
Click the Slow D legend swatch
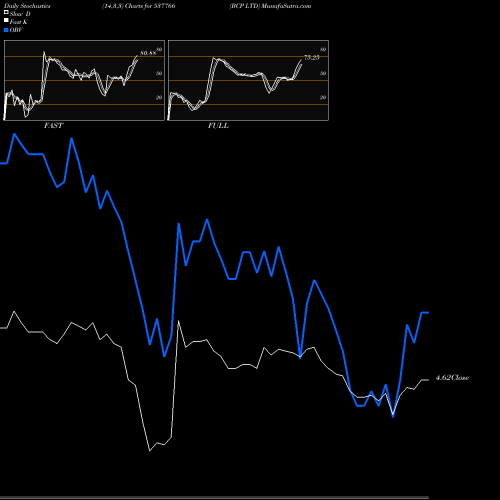(6, 13)
